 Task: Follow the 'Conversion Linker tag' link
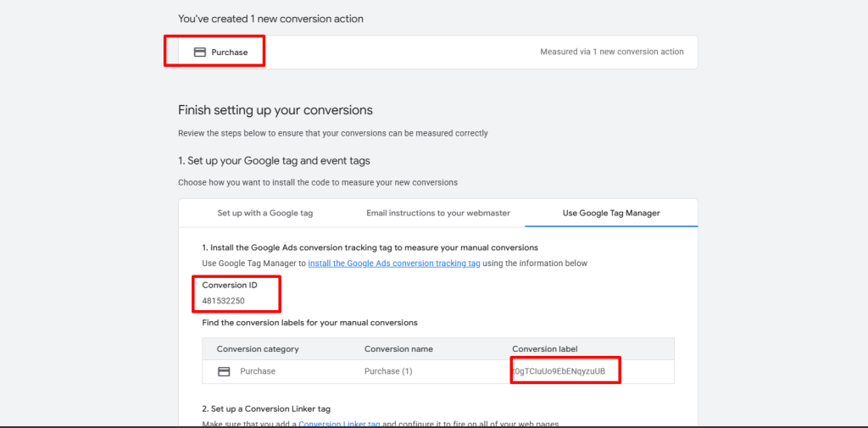click(x=339, y=424)
